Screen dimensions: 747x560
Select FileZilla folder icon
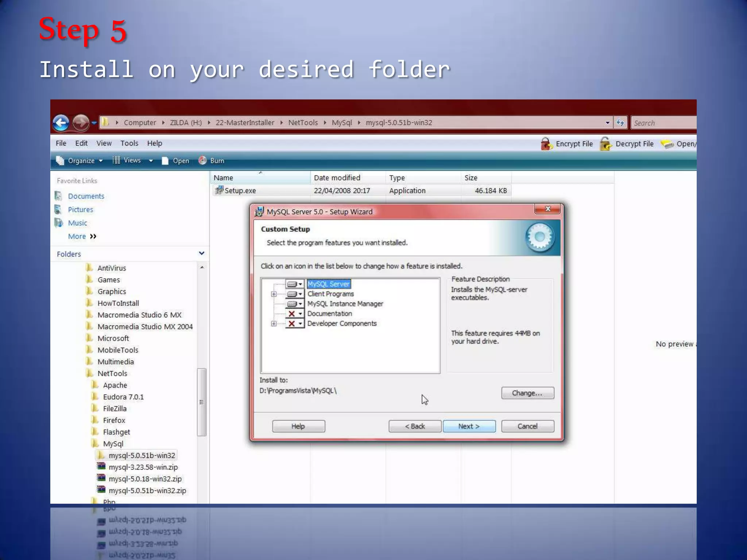(x=95, y=408)
